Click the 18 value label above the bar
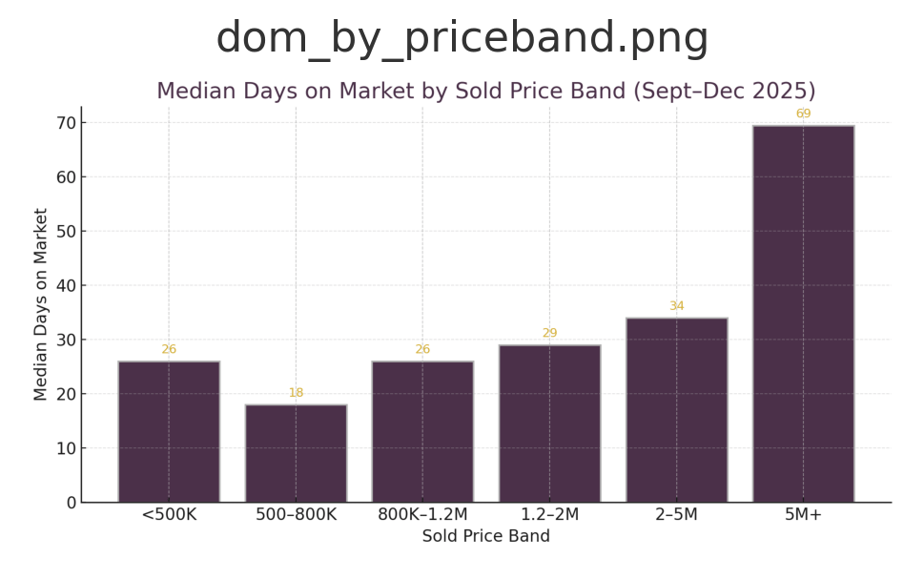The width and height of the screenshot is (924, 579). tap(296, 393)
